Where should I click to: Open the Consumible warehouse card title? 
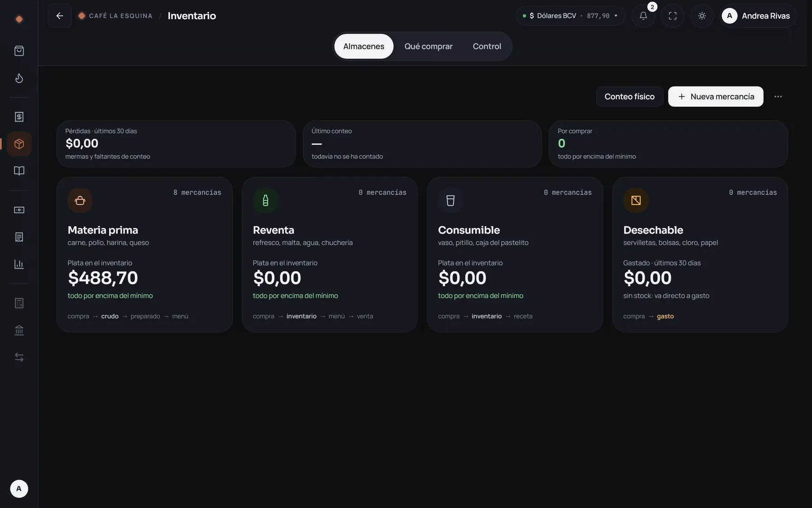point(469,230)
